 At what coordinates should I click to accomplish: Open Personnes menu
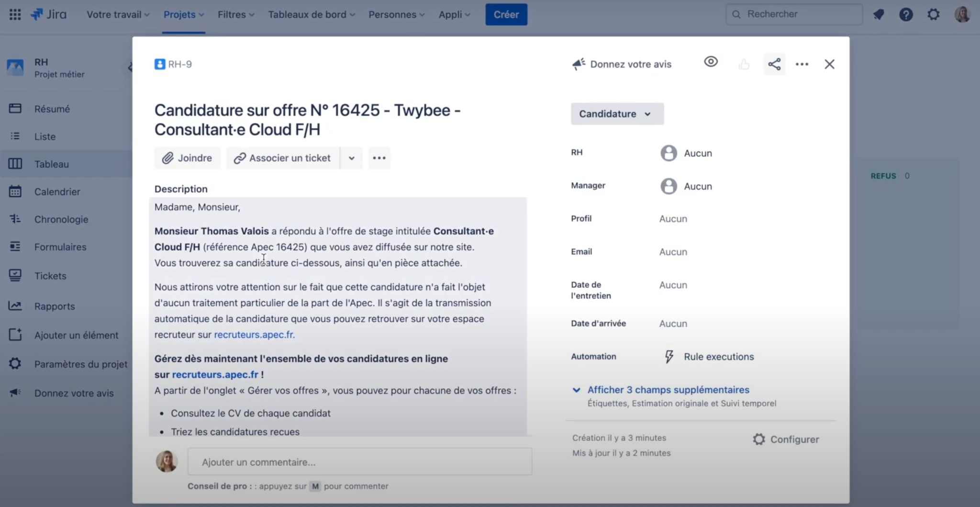point(397,14)
